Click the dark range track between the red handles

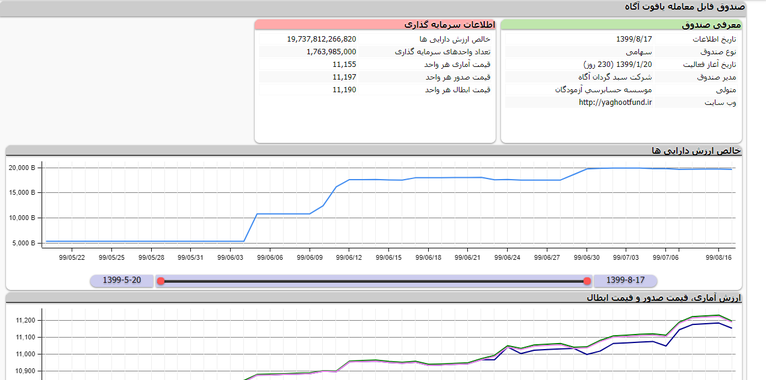click(374, 281)
